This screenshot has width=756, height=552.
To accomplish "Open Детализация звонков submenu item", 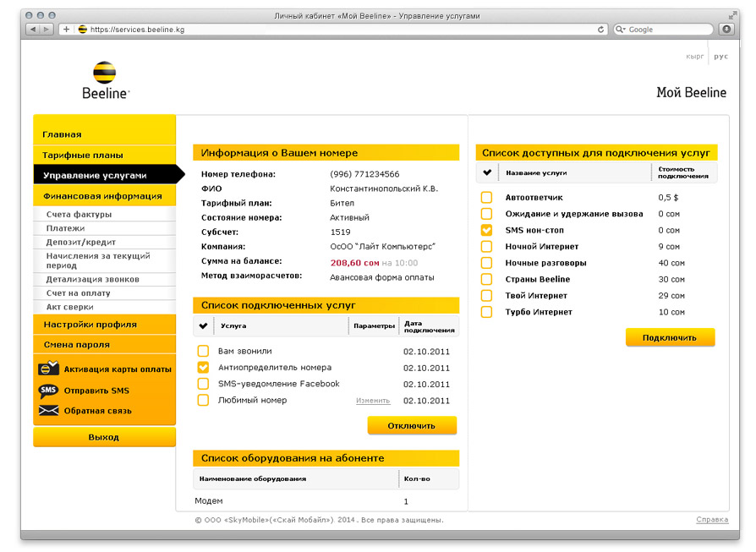I will point(105,279).
